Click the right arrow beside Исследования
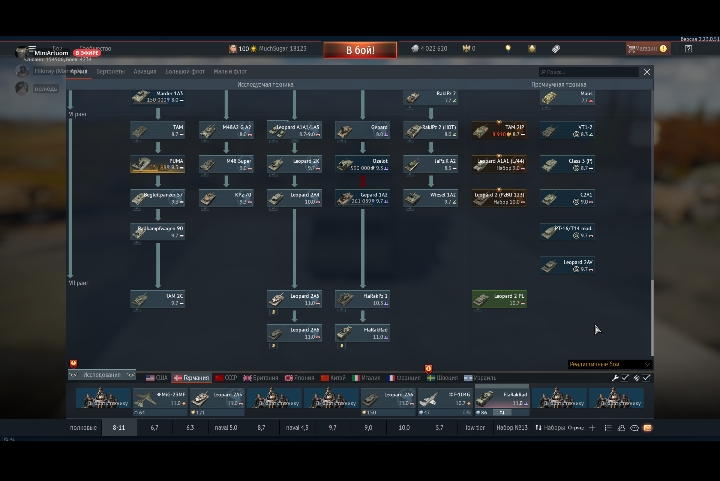 pyautogui.click(x=131, y=375)
